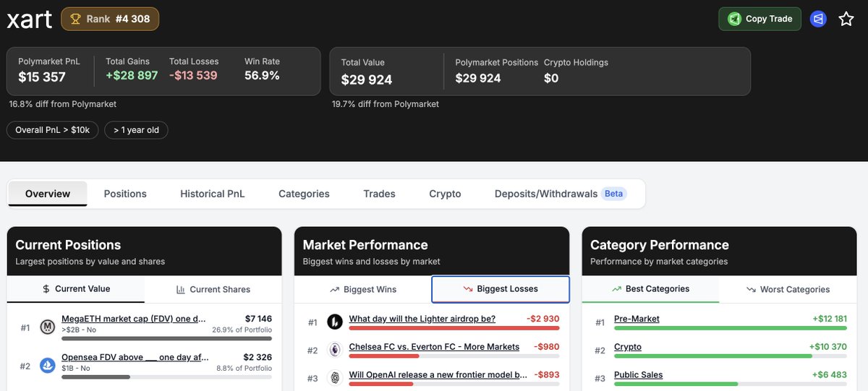Click the OpenAI market logo icon
The width and height of the screenshot is (868, 391).
[x=335, y=378]
